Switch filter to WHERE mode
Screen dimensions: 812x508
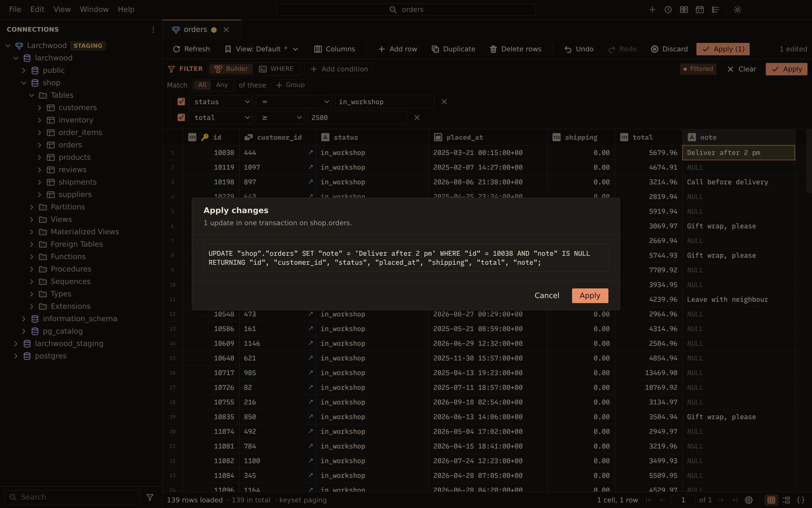coord(276,69)
